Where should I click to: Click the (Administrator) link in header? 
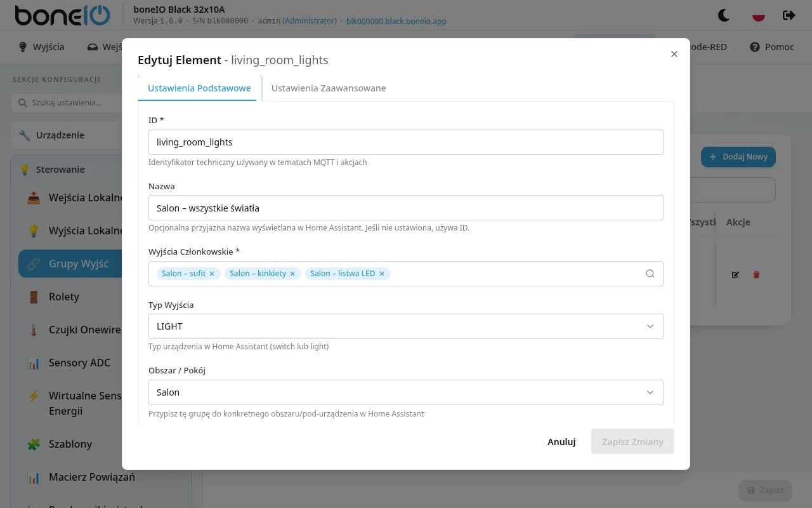point(310,21)
